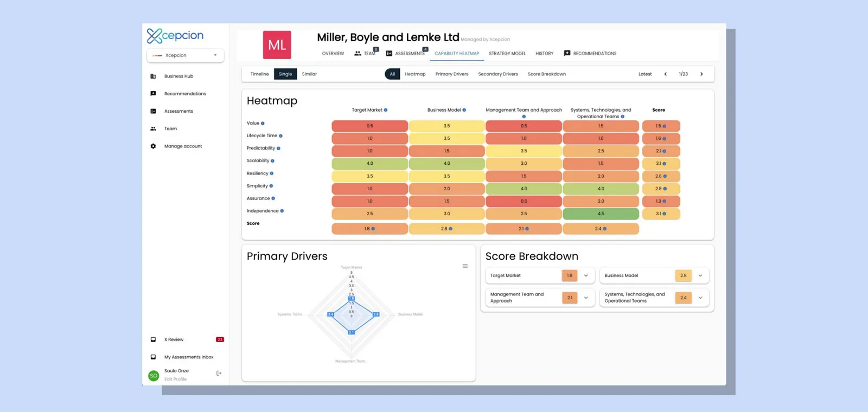The image size is (868, 412).
Task: Click the Independence Systems 4.5 cell
Action: point(601,214)
